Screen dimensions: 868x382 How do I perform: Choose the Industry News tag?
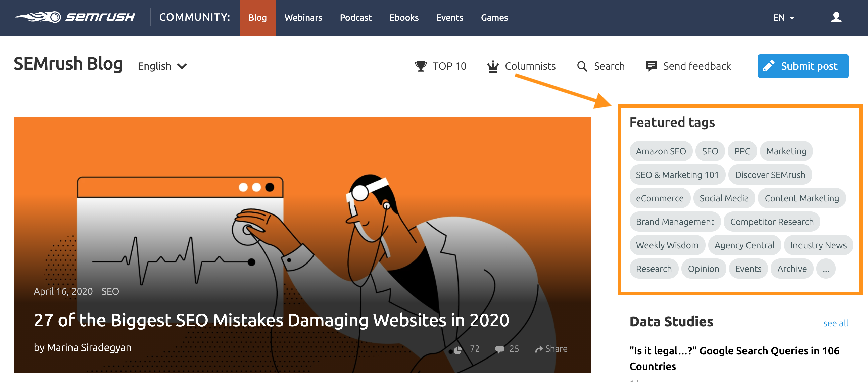tap(818, 245)
